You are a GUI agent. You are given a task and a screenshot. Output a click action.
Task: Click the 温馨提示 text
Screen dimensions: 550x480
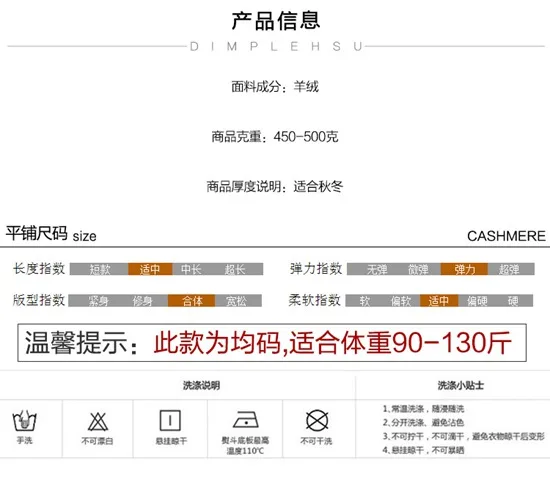81,343
